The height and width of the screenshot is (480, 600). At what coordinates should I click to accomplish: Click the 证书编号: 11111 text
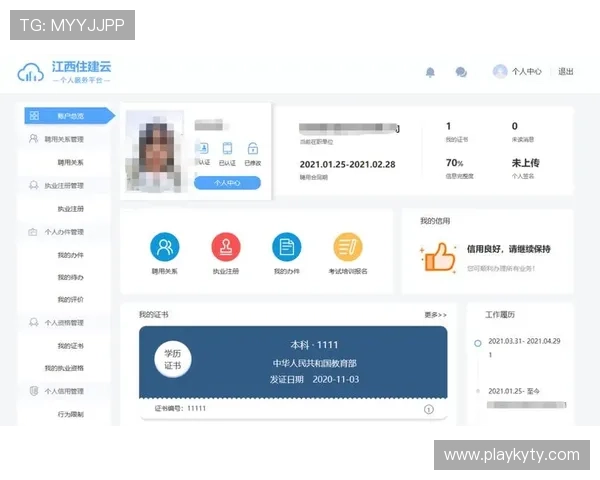180,408
